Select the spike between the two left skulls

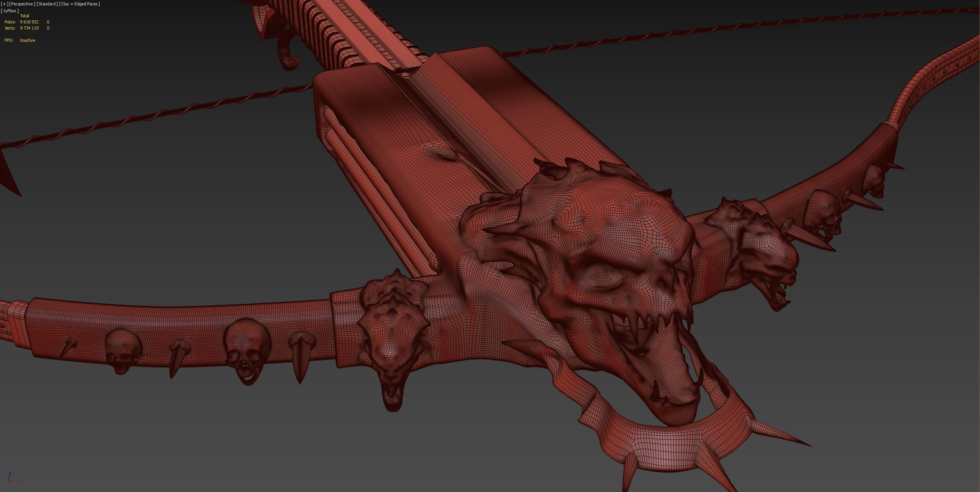click(x=177, y=359)
